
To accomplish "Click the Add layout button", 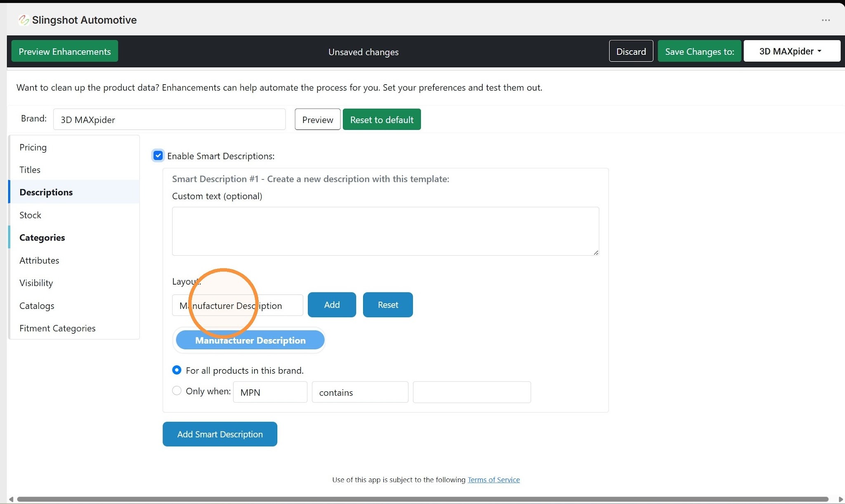I will click(x=332, y=305).
